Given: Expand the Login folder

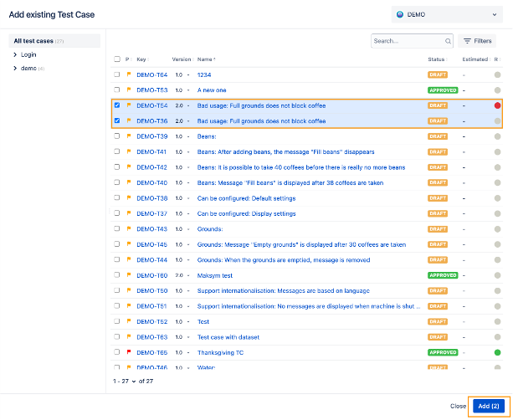Looking at the screenshot, I should pos(16,54).
